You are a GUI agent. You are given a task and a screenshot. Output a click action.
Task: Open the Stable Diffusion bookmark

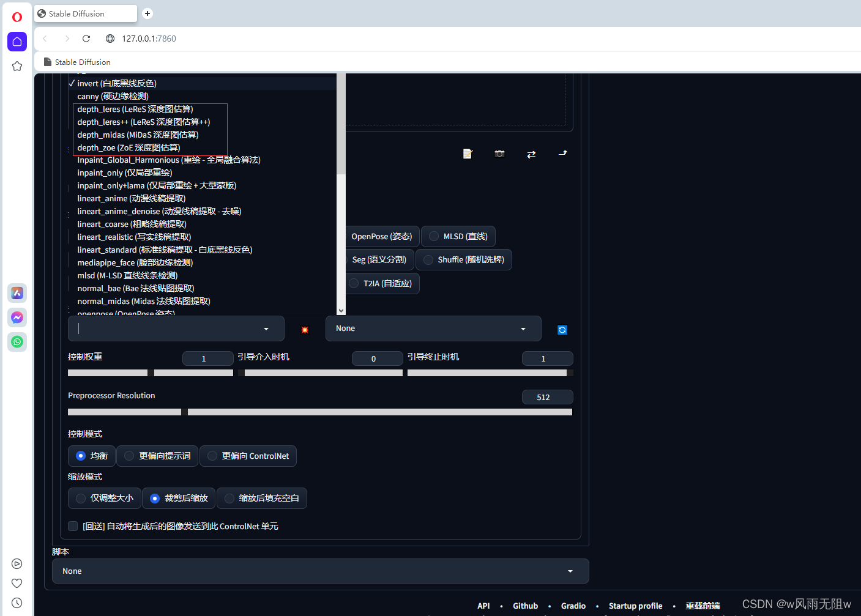pyautogui.click(x=77, y=62)
